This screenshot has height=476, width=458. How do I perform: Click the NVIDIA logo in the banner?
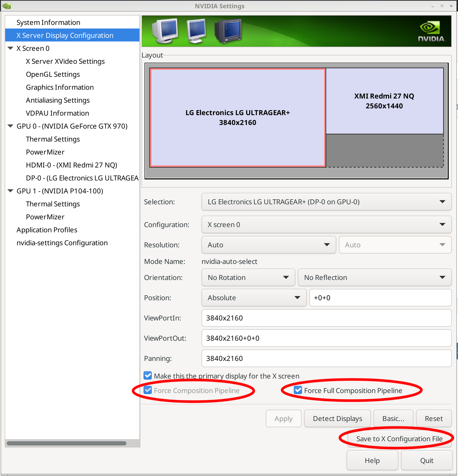[x=431, y=32]
